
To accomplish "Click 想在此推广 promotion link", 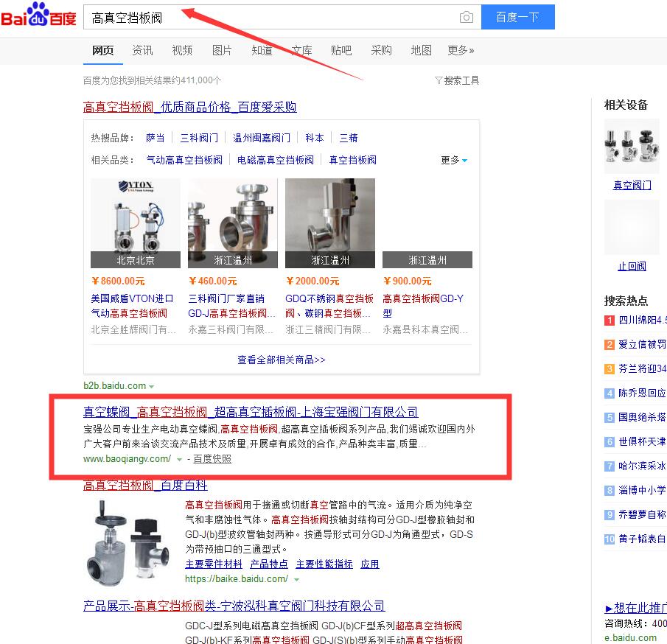I will (x=636, y=608).
